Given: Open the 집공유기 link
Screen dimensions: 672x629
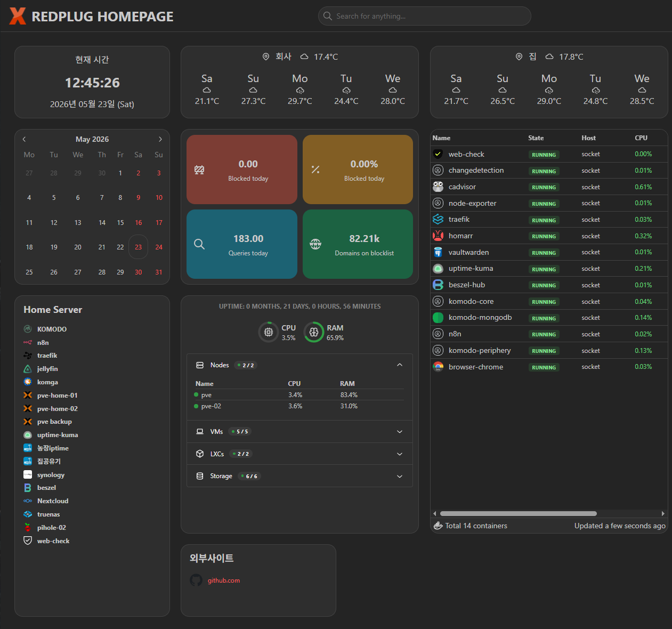Looking at the screenshot, I should pyautogui.click(x=49, y=461).
